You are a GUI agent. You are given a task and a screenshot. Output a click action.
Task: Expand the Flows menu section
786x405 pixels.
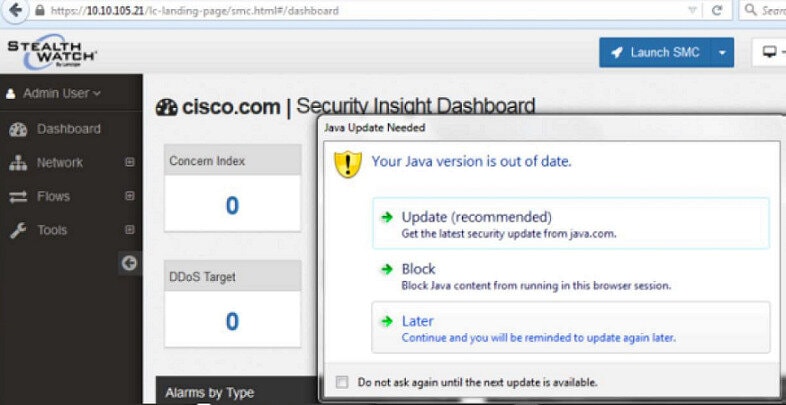coord(130,196)
